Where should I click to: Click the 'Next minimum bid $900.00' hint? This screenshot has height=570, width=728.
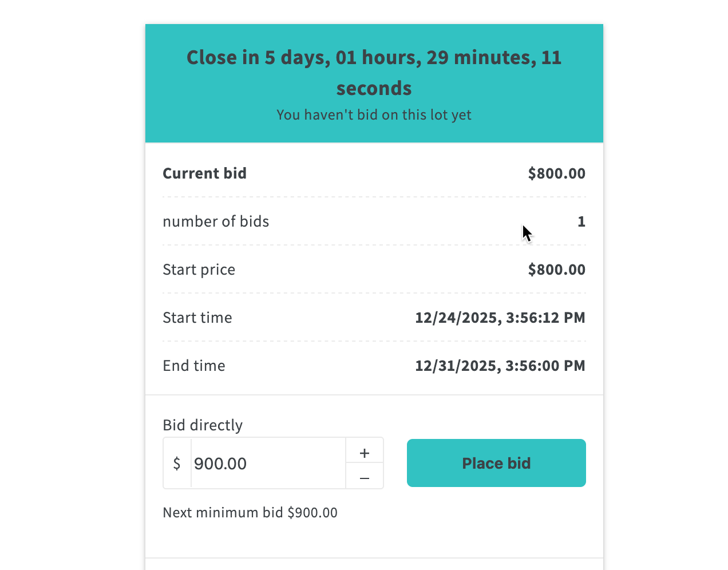[x=250, y=512]
